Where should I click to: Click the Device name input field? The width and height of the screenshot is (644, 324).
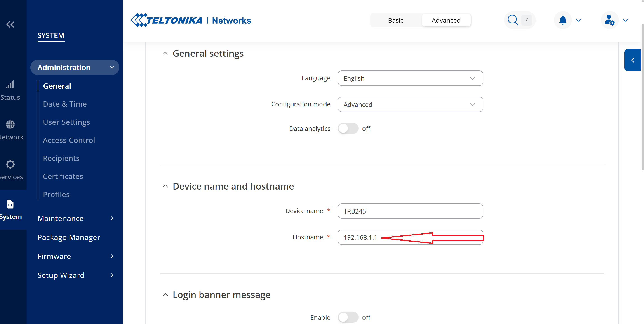[410, 211]
